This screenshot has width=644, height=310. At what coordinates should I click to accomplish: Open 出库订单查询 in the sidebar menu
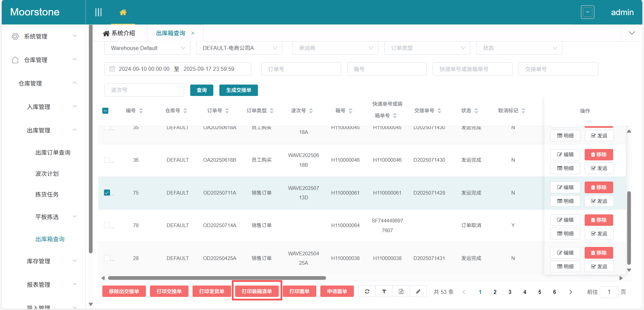(53, 153)
